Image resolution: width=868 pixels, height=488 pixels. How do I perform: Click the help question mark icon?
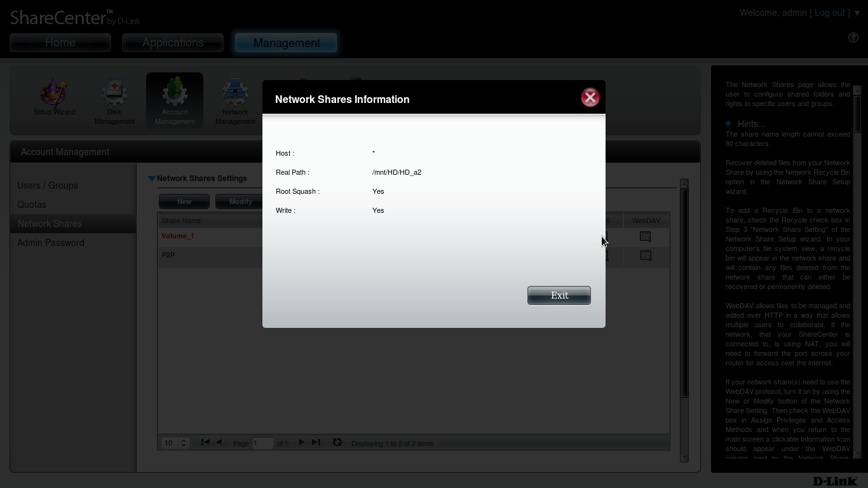pyautogui.click(x=853, y=37)
